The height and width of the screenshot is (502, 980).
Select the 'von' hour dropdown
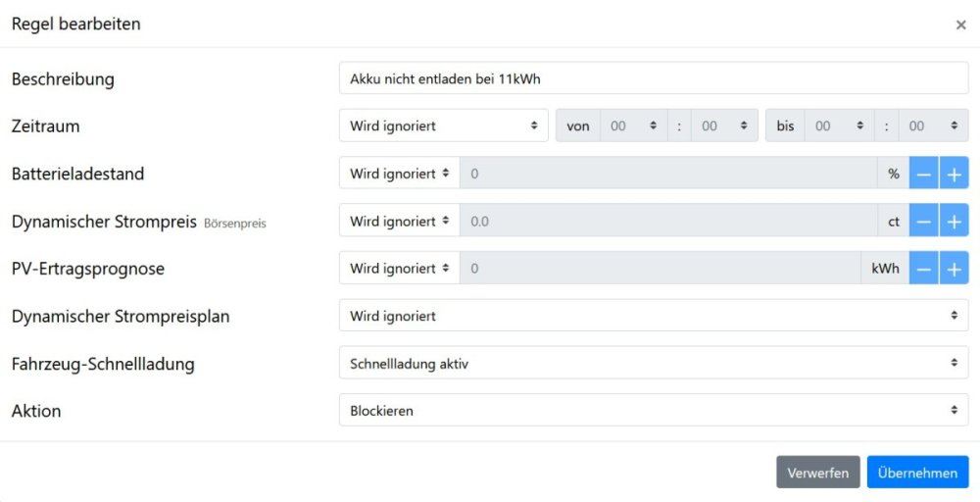point(632,126)
